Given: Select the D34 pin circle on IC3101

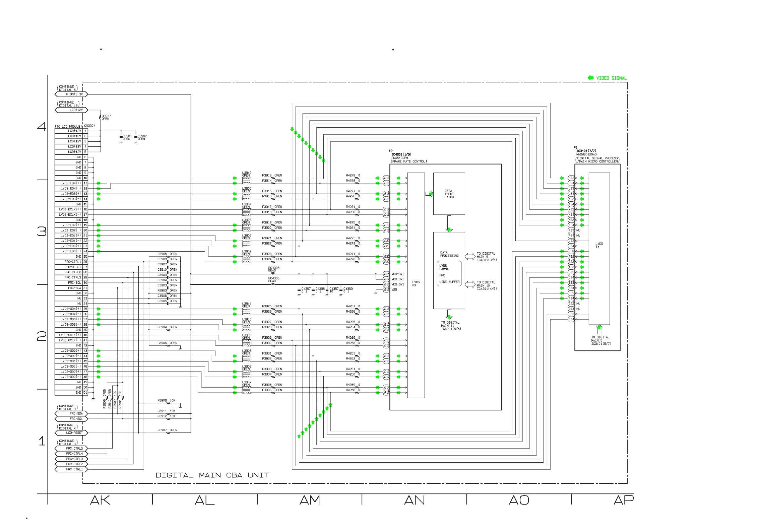Looking at the screenshot, I should [571, 319].
